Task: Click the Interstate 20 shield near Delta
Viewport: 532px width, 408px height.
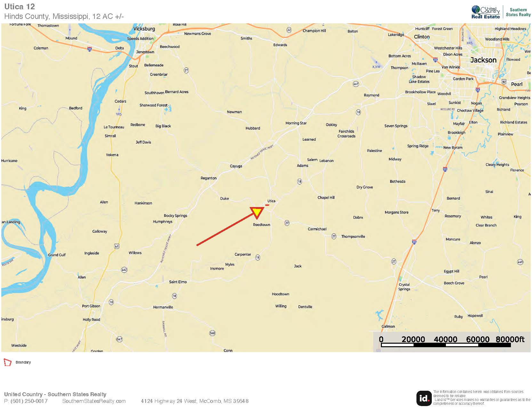Action: point(90,49)
